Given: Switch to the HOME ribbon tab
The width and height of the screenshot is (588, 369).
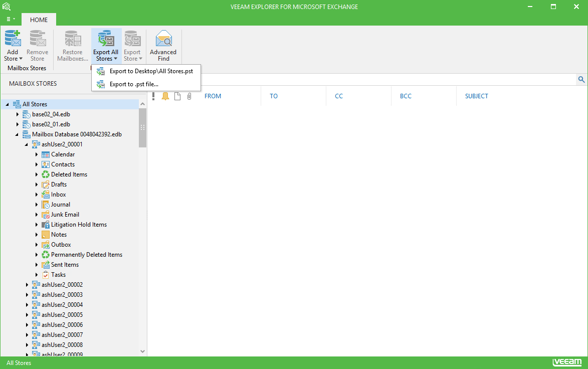Looking at the screenshot, I should tap(39, 20).
